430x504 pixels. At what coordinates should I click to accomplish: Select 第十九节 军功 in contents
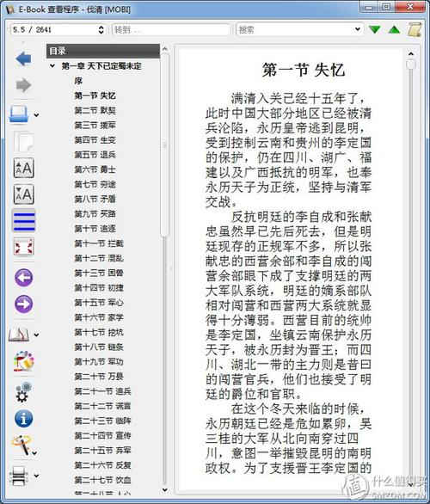(x=99, y=362)
